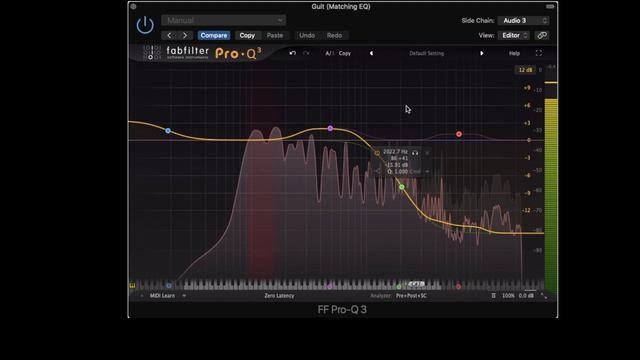Click the purple band marker on keyboard
Screen dimensions: 640x360
tap(330, 287)
